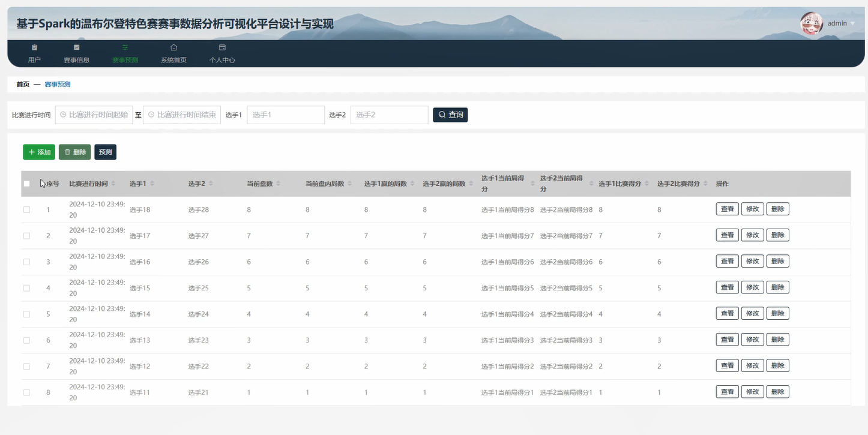This screenshot has width=868, height=435.
Task: Sort by 选手2比赛得分 using its arrows
Action: click(706, 184)
